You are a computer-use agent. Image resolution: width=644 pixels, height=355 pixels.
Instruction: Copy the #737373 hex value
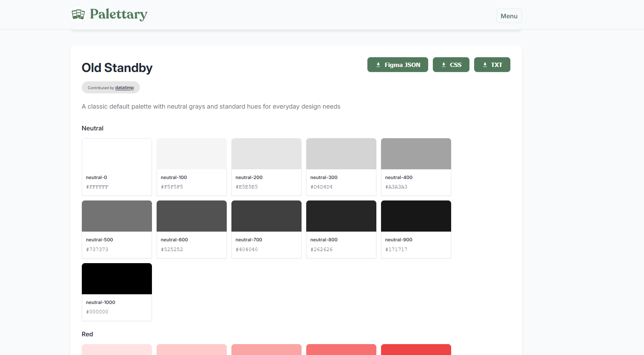97,249
